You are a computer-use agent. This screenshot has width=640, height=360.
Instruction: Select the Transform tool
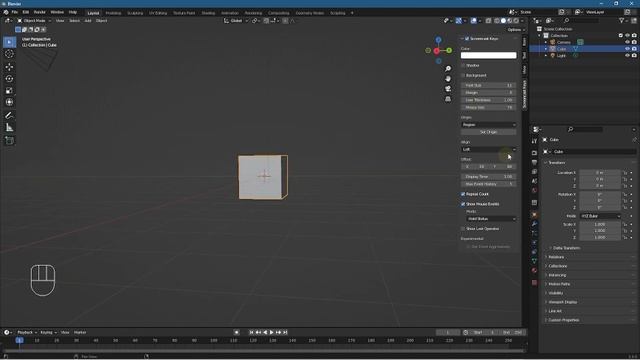tap(9, 102)
